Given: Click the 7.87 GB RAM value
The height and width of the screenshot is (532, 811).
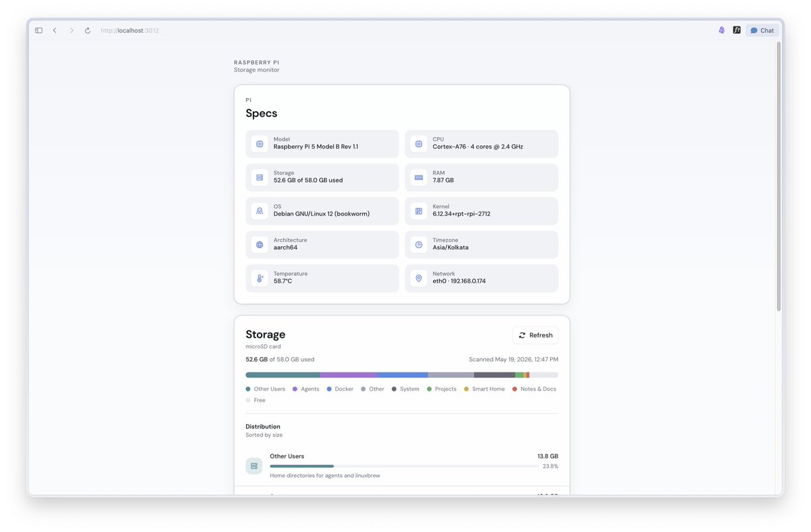Looking at the screenshot, I should pyautogui.click(x=443, y=180).
